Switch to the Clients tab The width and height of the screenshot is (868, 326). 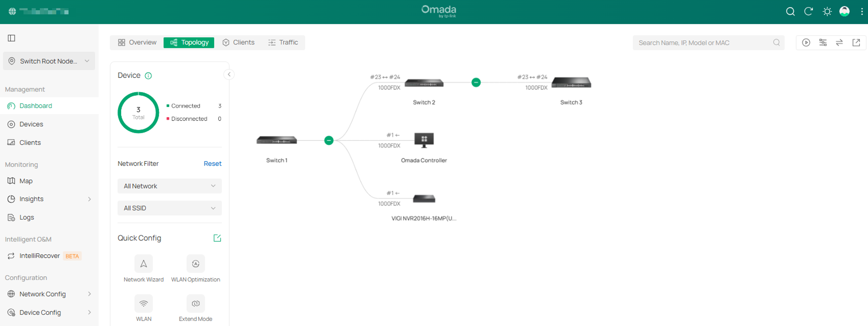(x=239, y=43)
